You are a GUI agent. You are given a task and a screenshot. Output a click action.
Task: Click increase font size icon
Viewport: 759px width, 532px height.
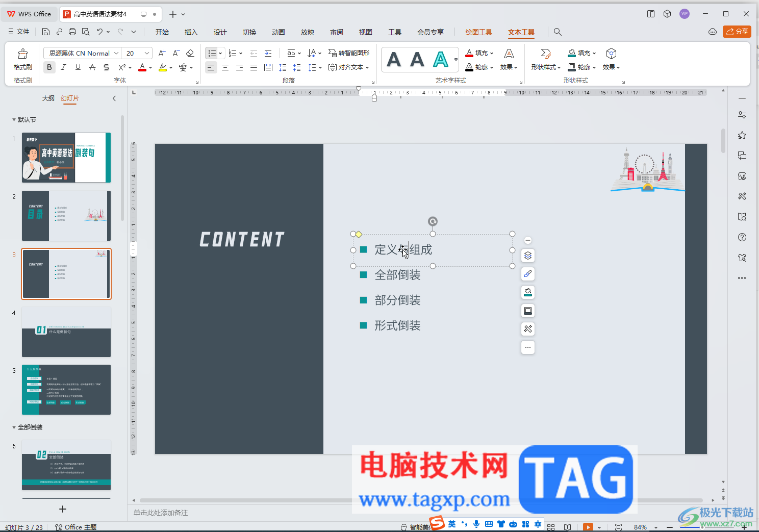pyautogui.click(x=162, y=53)
